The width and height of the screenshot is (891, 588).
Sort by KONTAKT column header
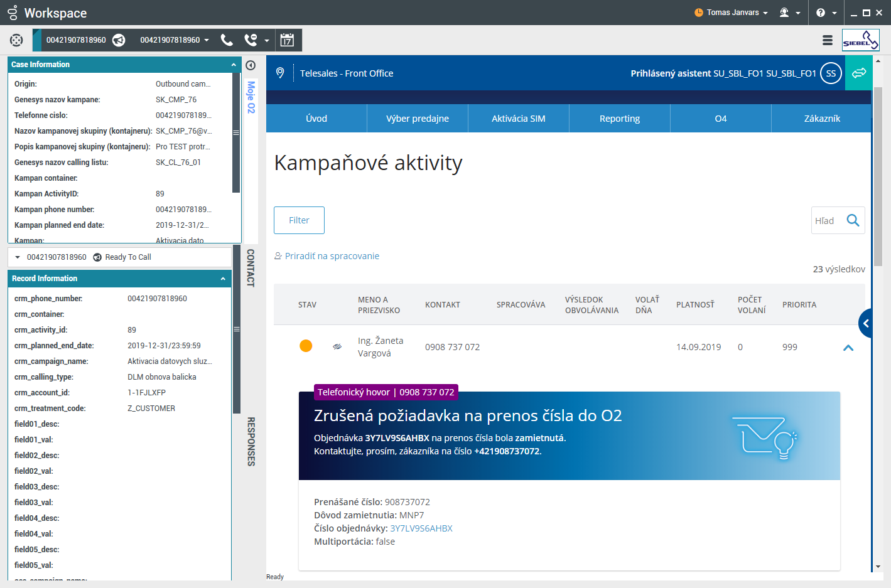(443, 305)
